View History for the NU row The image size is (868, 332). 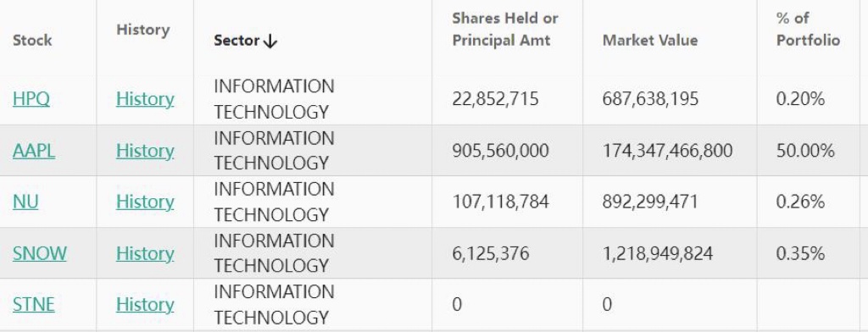[x=145, y=202]
